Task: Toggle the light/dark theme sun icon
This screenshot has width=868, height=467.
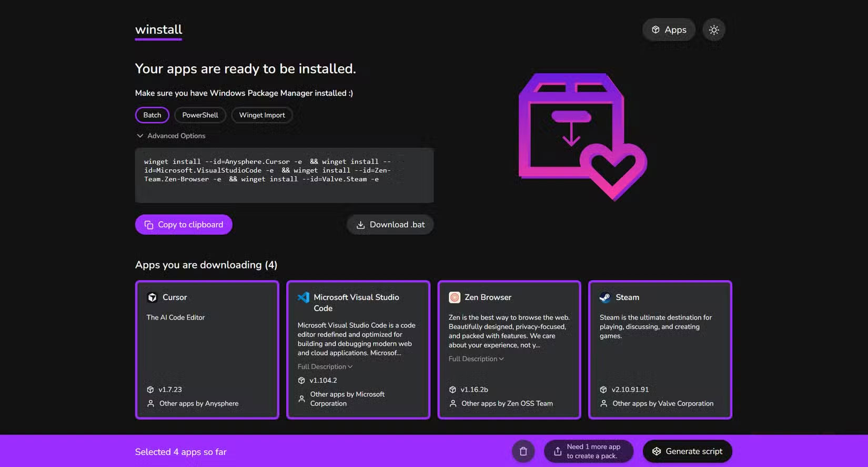Action: pos(714,30)
